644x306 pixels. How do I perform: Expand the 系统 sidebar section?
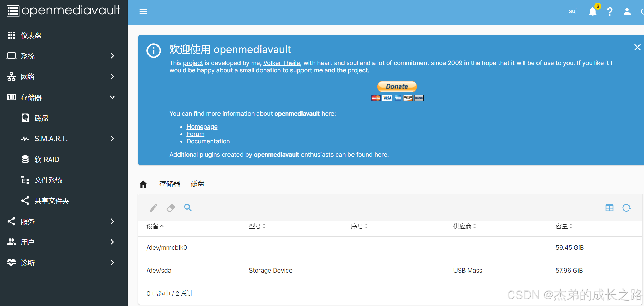tap(64, 56)
